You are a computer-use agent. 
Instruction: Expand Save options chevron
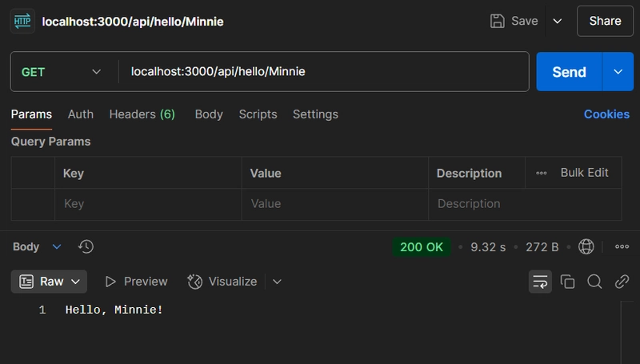[x=557, y=21]
